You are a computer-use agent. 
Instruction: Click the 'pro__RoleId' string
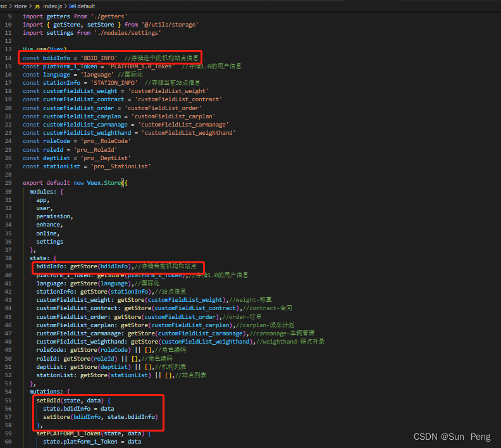pos(96,150)
